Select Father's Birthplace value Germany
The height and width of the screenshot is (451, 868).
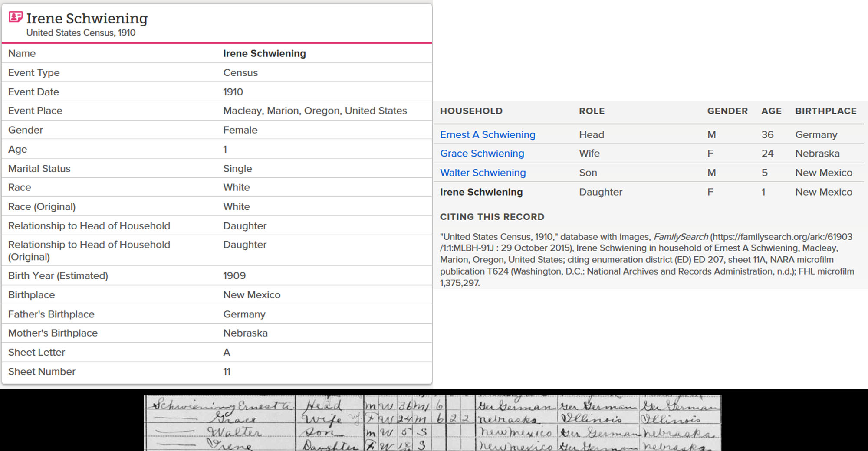[244, 314]
